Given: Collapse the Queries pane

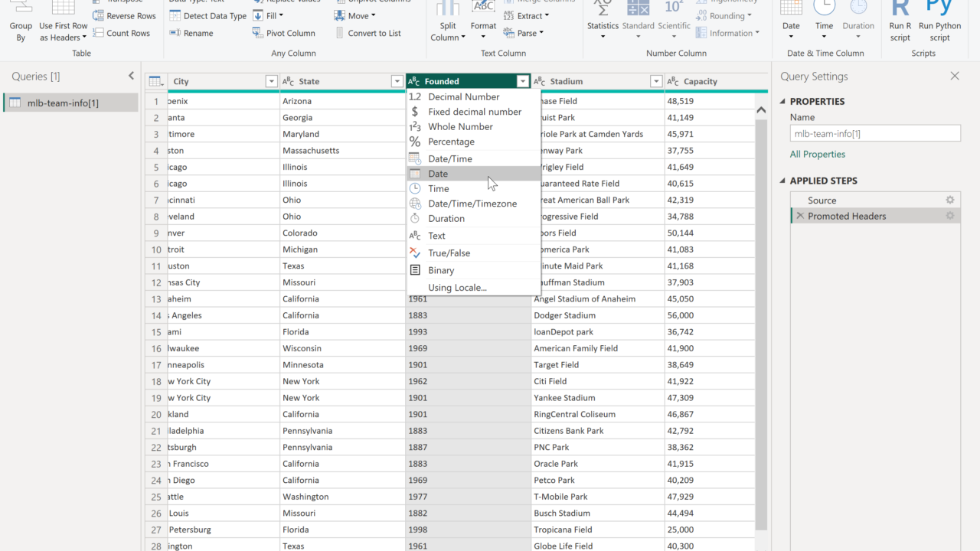Looking at the screenshot, I should [x=131, y=77].
